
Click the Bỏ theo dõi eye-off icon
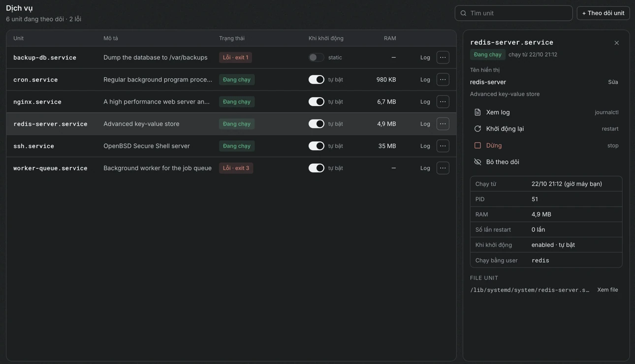[x=477, y=162]
